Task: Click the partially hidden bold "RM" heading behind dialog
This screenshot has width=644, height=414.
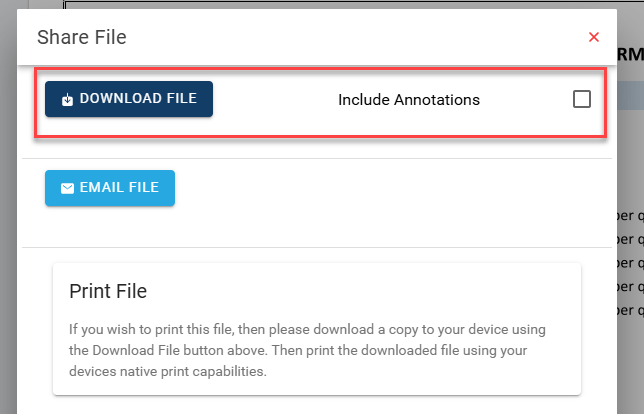Action: (630, 55)
